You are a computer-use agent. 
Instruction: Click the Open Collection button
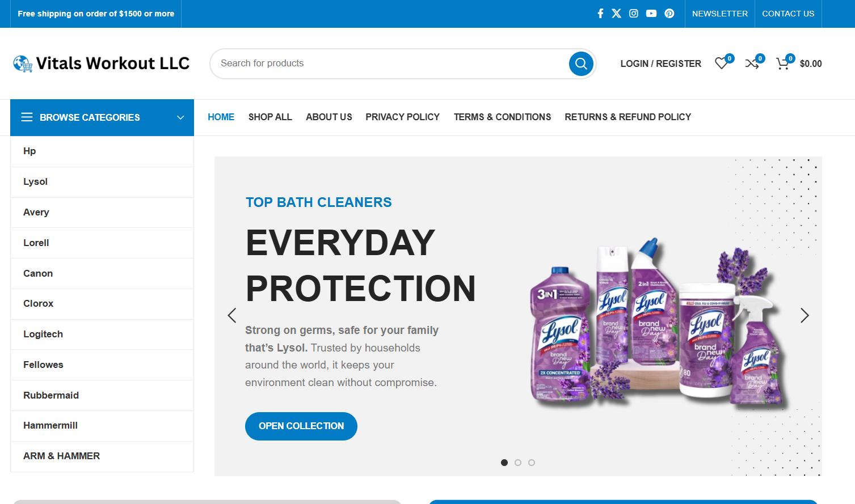[301, 426]
